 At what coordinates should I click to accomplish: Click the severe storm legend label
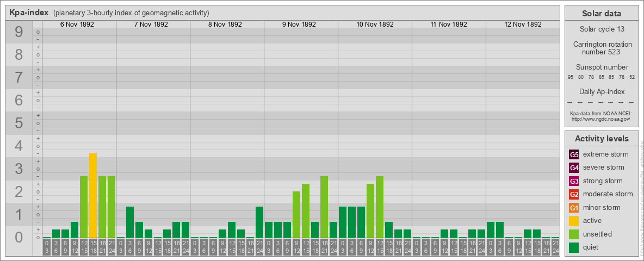click(604, 167)
